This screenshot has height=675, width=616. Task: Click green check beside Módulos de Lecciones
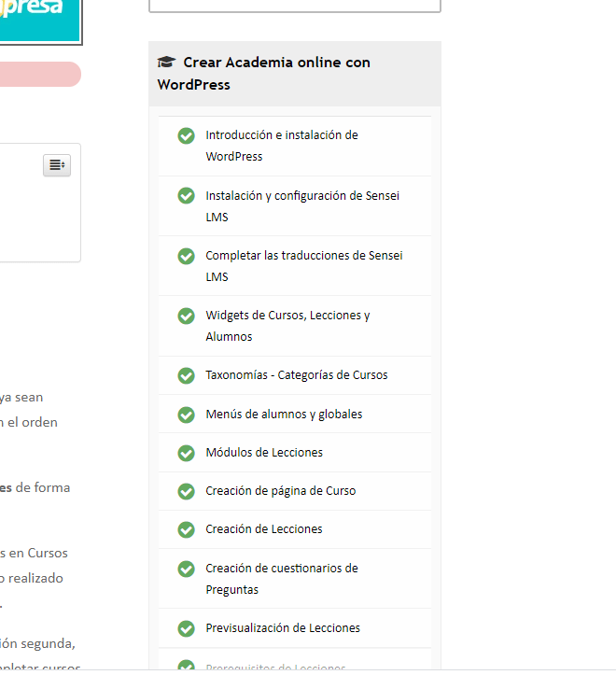point(186,453)
